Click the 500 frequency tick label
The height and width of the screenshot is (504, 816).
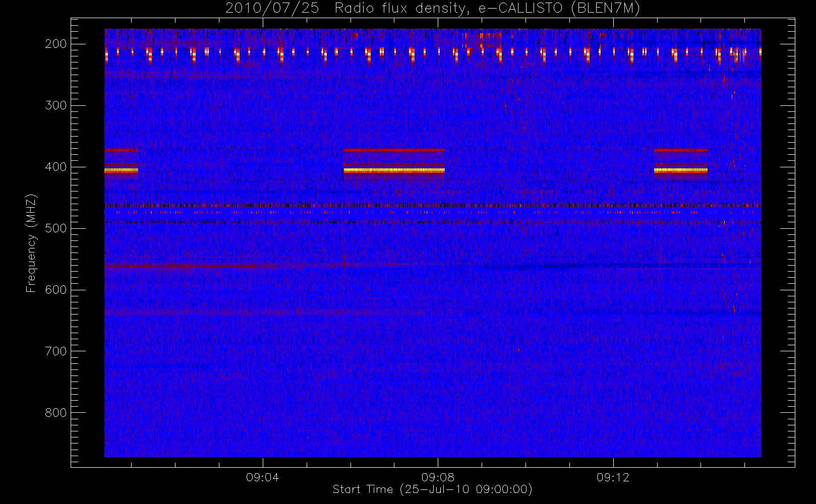coord(56,228)
